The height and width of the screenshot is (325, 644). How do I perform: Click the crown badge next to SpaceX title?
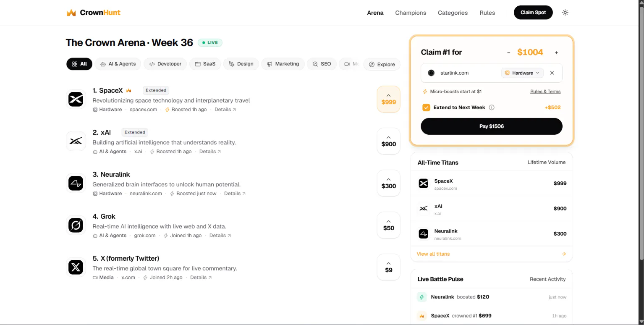coord(129,90)
